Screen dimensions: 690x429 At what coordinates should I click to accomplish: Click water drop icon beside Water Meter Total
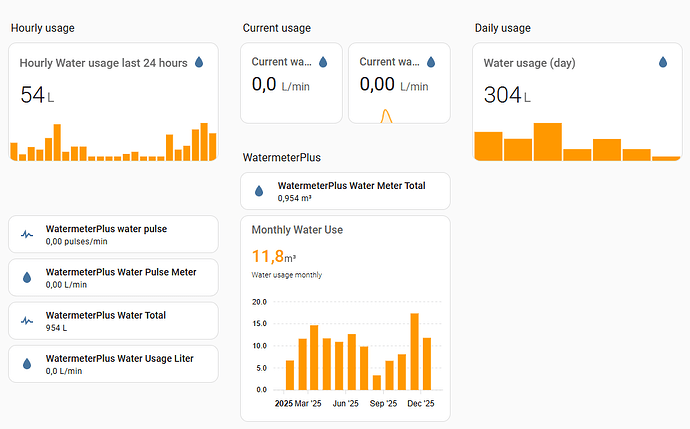[x=259, y=191]
